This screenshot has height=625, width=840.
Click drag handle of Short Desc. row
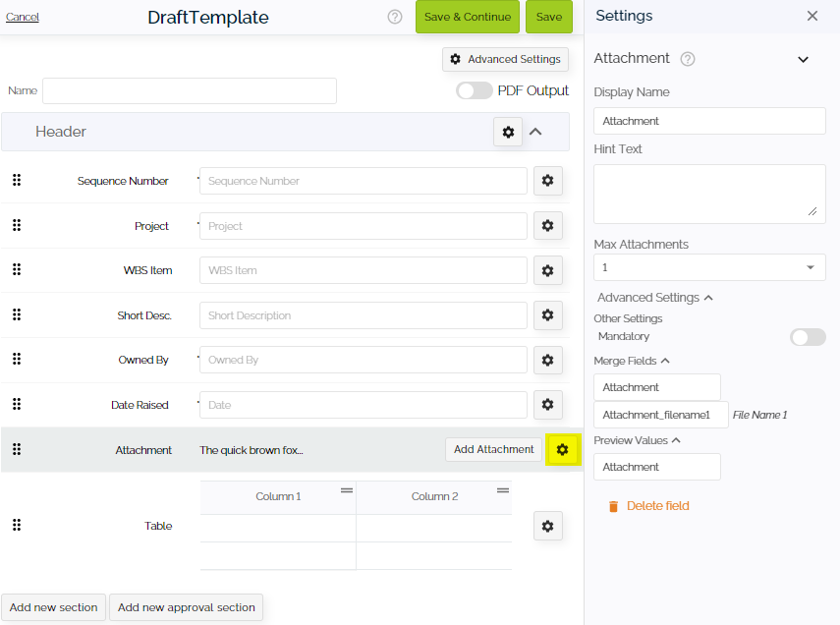(17, 314)
